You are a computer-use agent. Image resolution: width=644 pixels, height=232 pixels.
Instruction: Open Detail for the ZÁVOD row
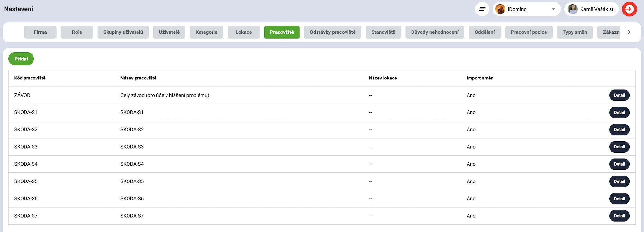coord(619,95)
